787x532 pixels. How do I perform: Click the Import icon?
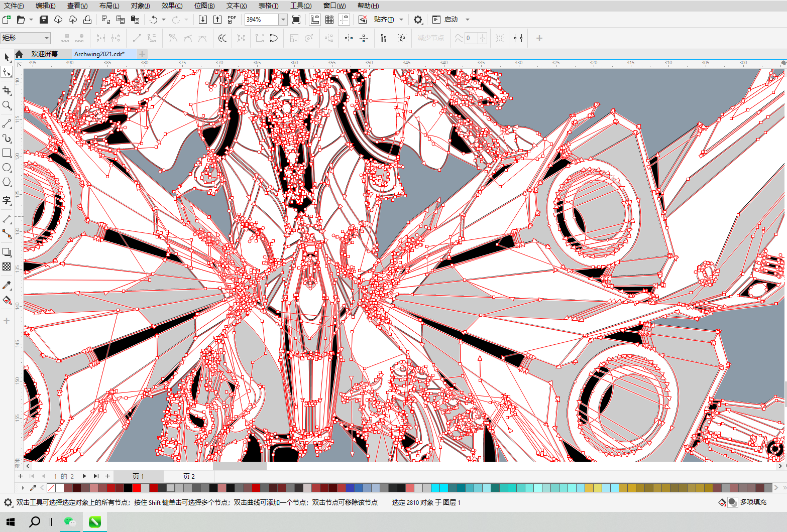(x=203, y=20)
